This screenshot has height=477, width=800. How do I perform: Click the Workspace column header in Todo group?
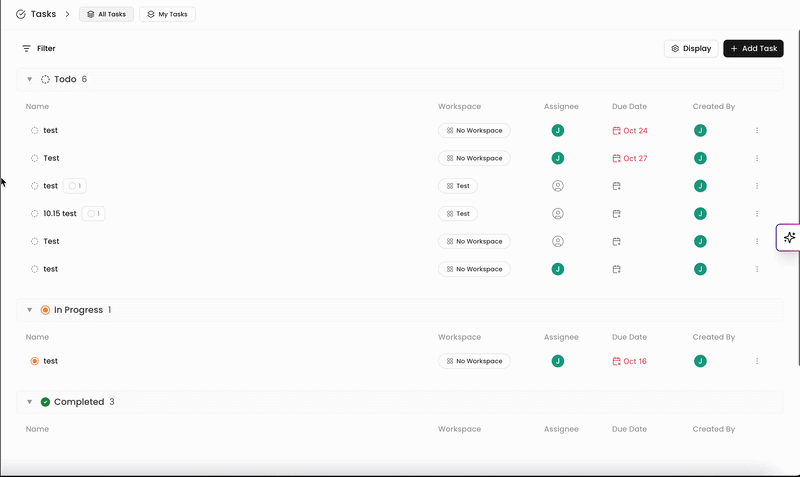click(x=459, y=107)
